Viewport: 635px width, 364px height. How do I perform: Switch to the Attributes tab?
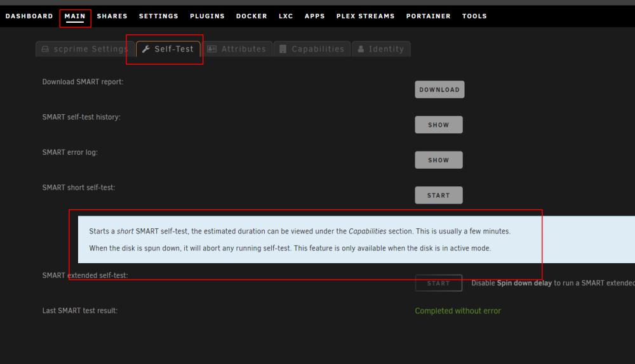237,49
